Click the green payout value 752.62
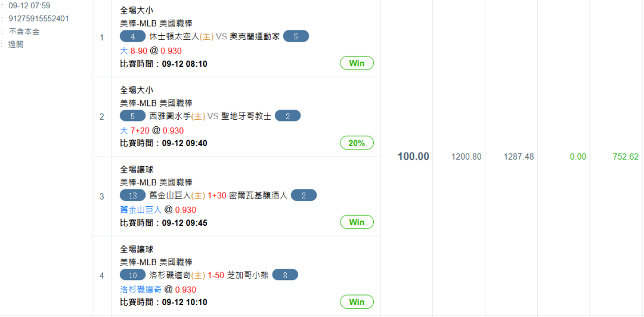The height and width of the screenshot is (317, 644). pos(626,157)
